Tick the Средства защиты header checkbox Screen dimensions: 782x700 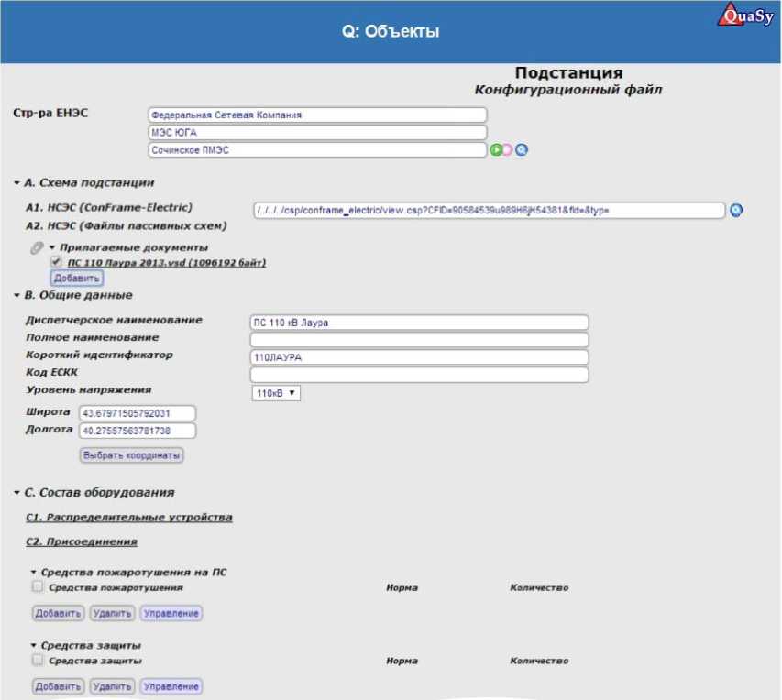[x=38, y=660]
